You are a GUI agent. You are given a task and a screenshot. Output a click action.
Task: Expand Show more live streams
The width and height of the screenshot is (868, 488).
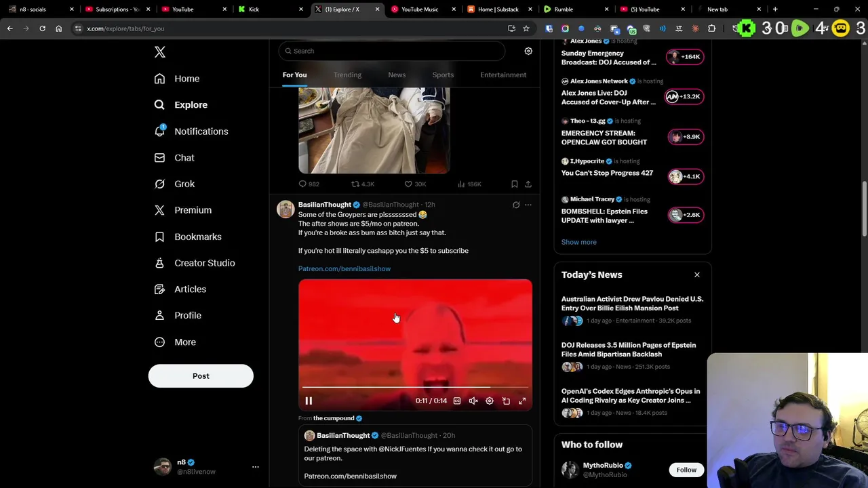pyautogui.click(x=578, y=242)
